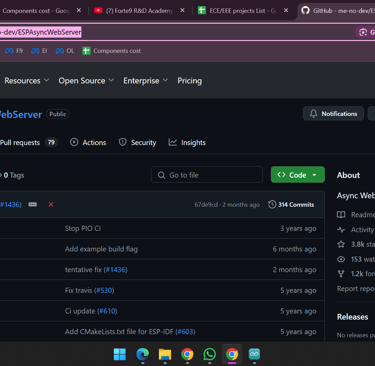Open the Fix travis commit message
This screenshot has height=366, width=375.
coord(78,290)
